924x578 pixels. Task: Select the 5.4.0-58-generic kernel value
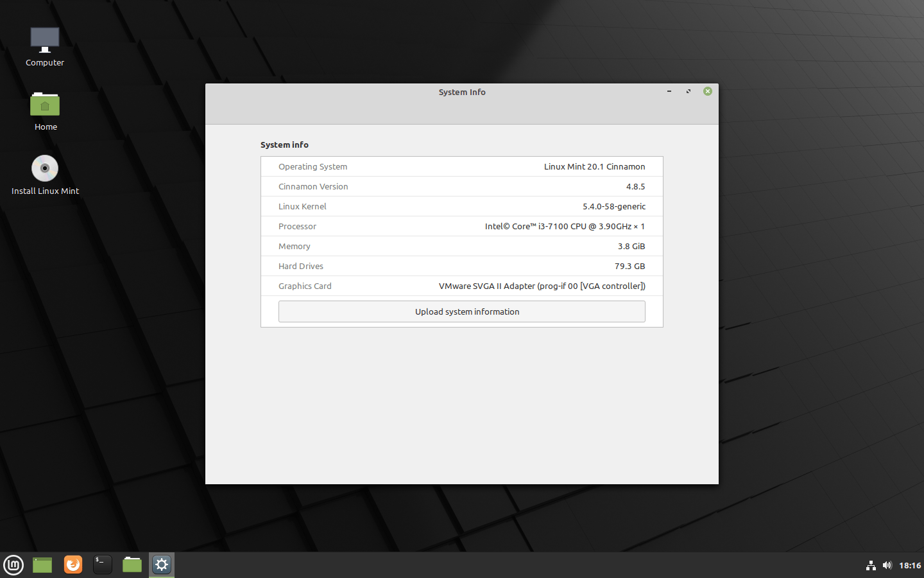tap(614, 206)
